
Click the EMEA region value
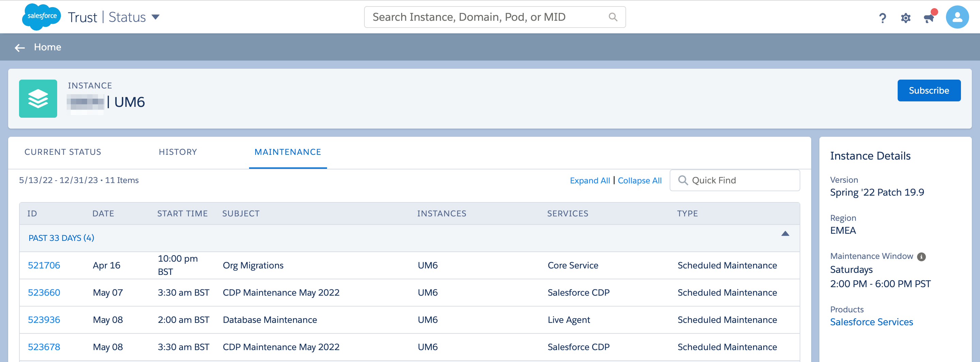(x=843, y=231)
